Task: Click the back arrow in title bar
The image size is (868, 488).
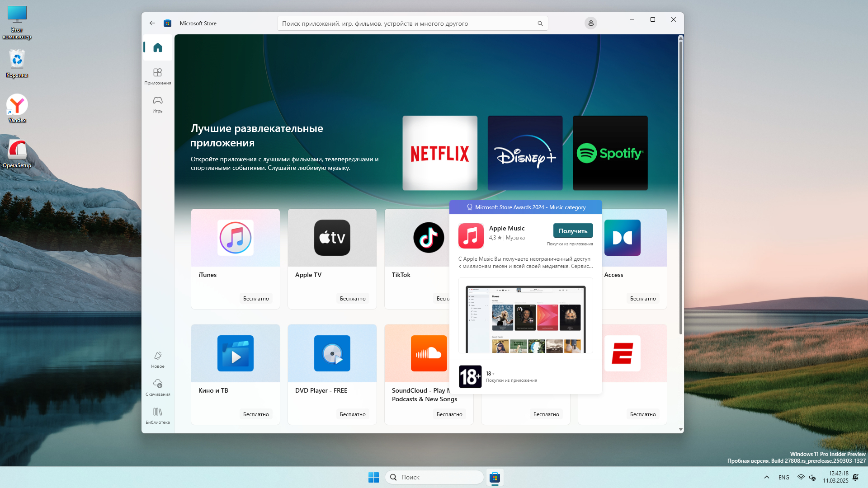Action: pyautogui.click(x=152, y=23)
